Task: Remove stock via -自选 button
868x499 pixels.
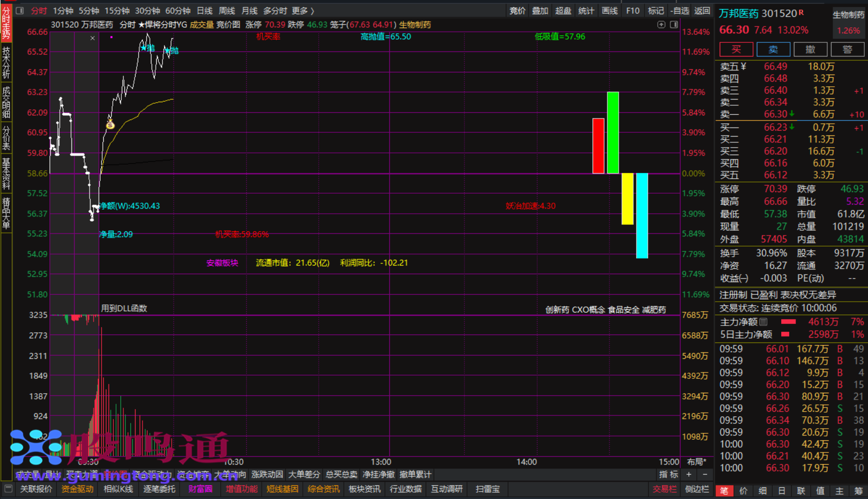Action: pyautogui.click(x=679, y=11)
